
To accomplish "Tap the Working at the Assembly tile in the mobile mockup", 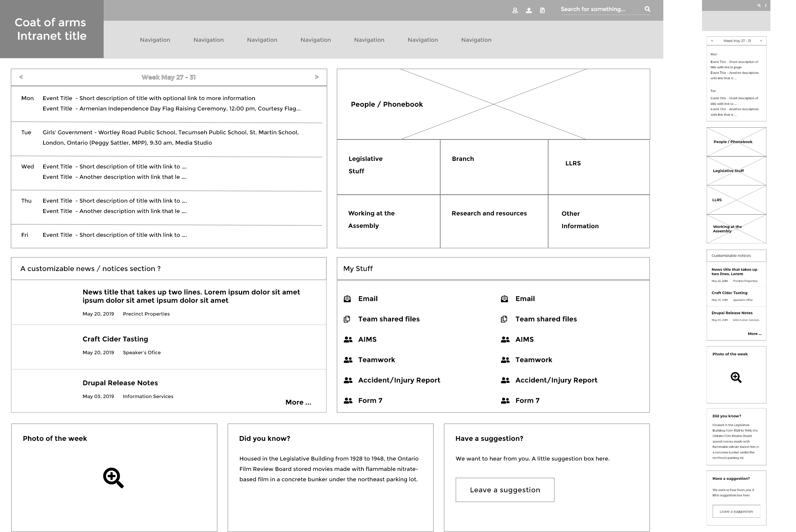I will tap(736, 229).
